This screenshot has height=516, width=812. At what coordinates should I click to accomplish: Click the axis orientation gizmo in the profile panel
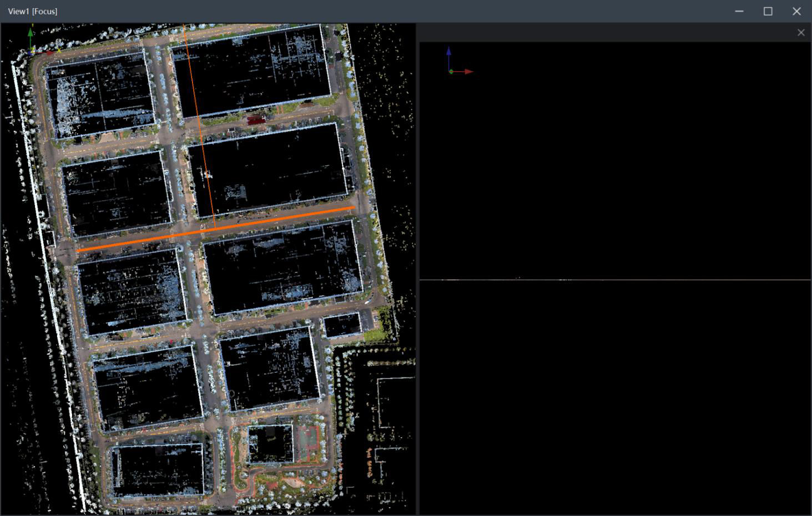click(x=459, y=61)
